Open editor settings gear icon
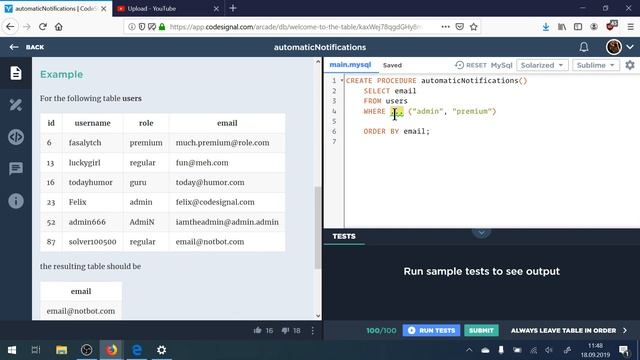The height and width of the screenshot is (360, 640). coord(630,65)
